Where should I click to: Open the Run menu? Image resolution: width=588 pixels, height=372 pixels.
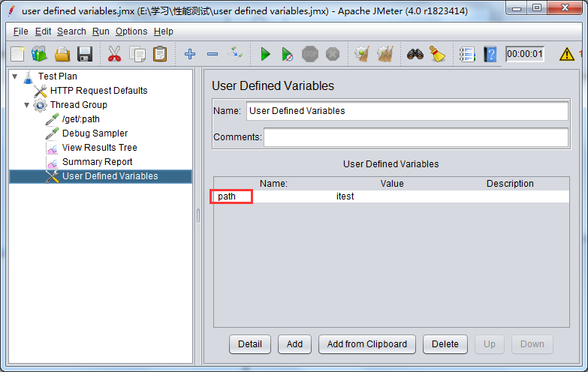click(101, 31)
